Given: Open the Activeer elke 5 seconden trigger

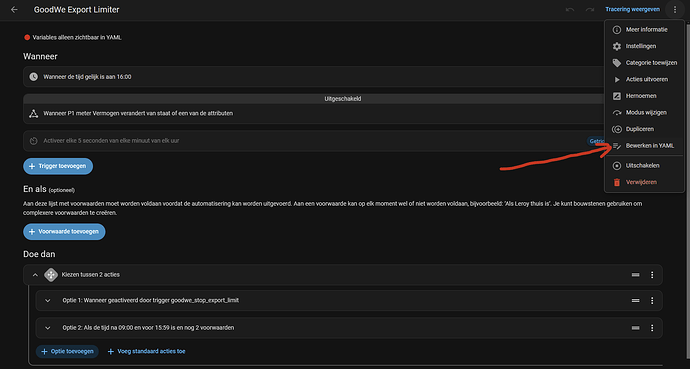Looking at the screenshot, I should pos(314,141).
